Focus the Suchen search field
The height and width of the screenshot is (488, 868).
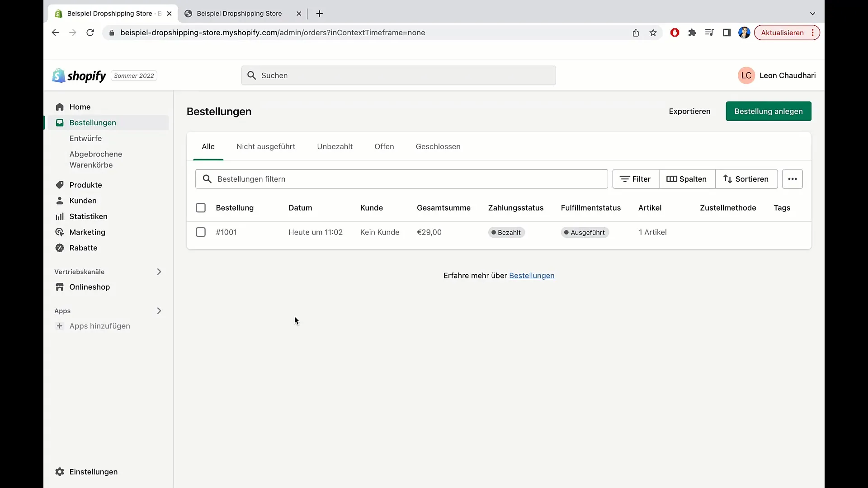pyautogui.click(x=398, y=75)
